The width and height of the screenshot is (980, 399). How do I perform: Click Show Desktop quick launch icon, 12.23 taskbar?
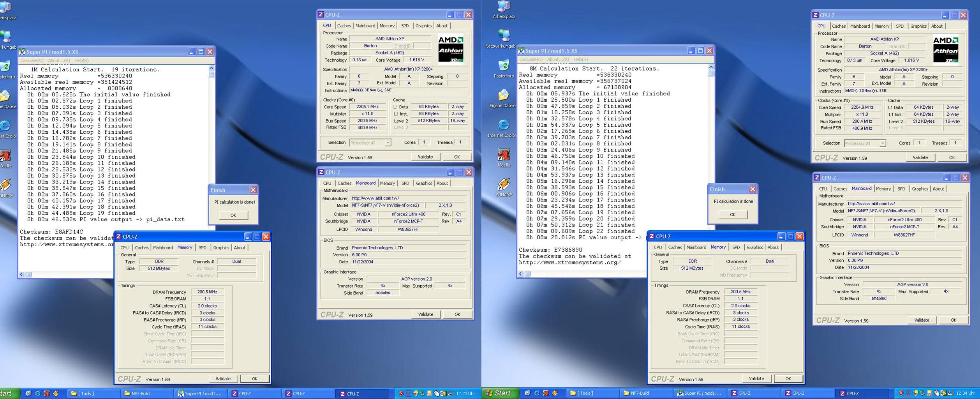[28, 394]
